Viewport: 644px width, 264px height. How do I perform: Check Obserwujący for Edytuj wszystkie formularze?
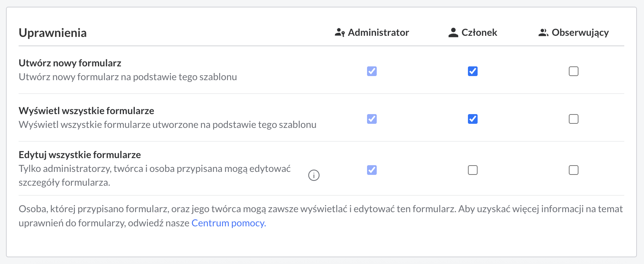coord(574,170)
